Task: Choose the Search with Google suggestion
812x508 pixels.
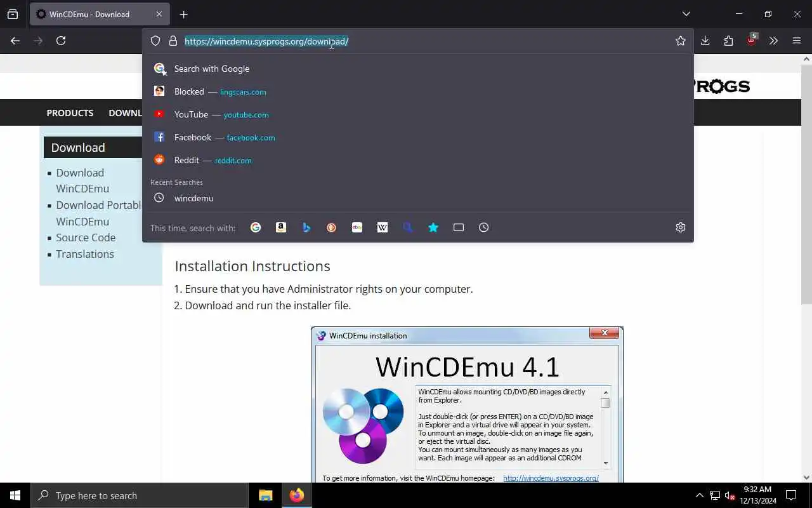Action: tap(418, 69)
